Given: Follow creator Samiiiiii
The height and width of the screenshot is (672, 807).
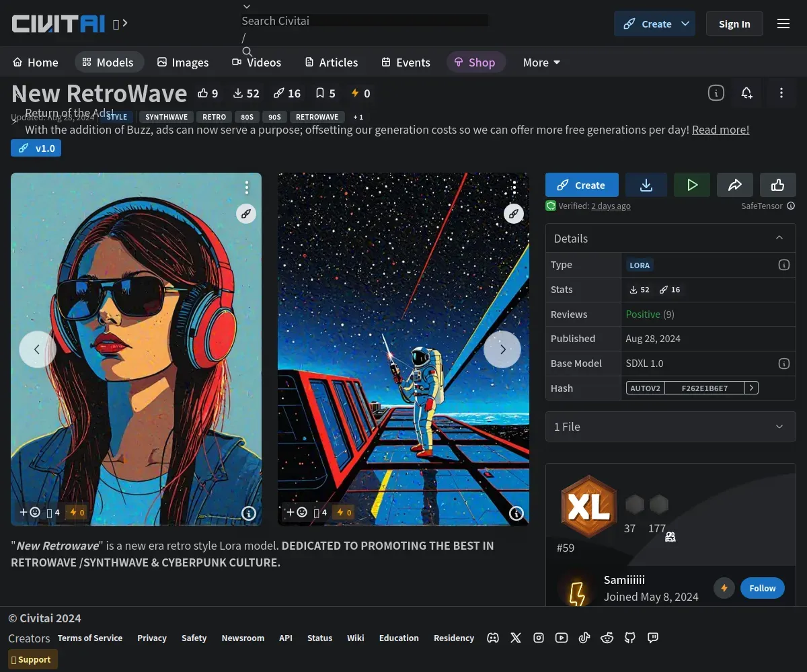Looking at the screenshot, I should click(763, 588).
